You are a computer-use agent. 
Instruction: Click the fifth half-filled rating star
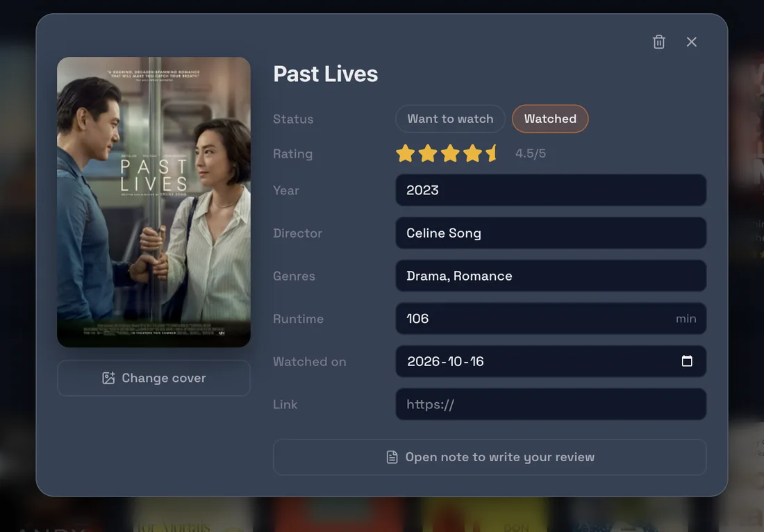point(491,153)
